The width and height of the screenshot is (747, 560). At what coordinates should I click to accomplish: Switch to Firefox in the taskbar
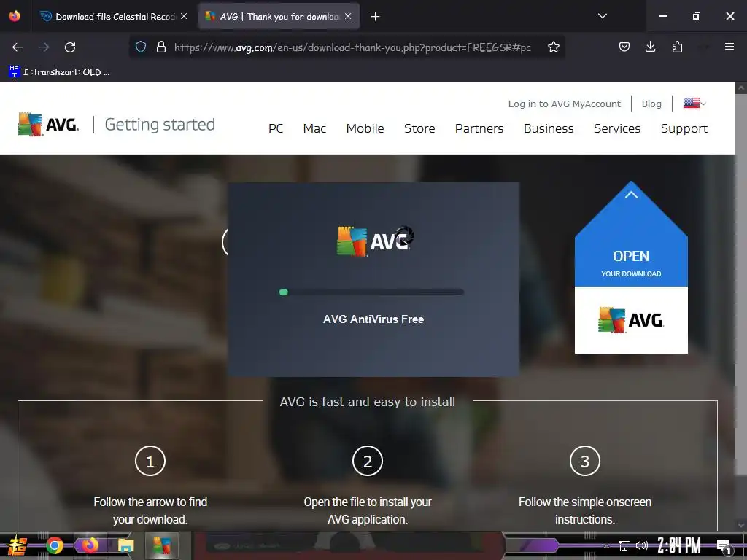[90, 545]
